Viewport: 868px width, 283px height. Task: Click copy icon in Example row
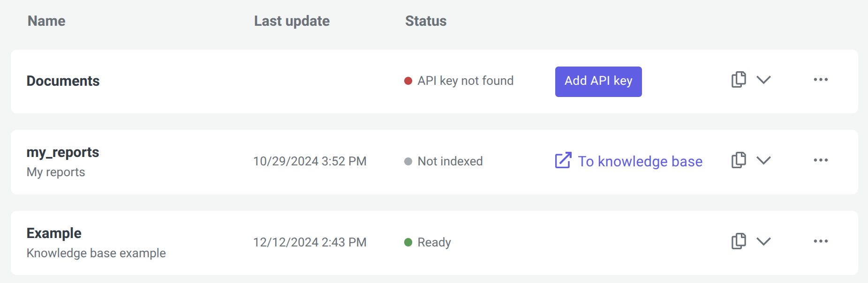click(x=739, y=241)
